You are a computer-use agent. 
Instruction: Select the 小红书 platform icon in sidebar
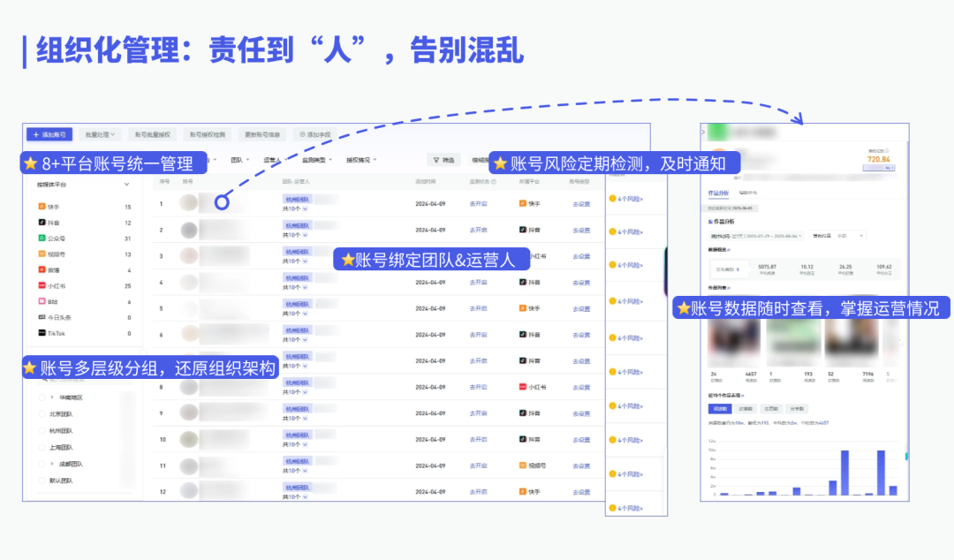[x=42, y=286]
